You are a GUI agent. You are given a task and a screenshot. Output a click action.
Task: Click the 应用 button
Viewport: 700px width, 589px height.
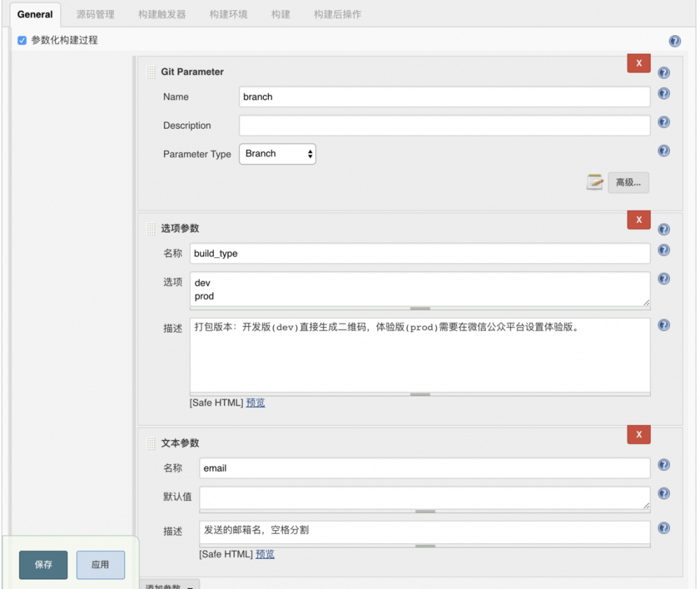click(100, 564)
